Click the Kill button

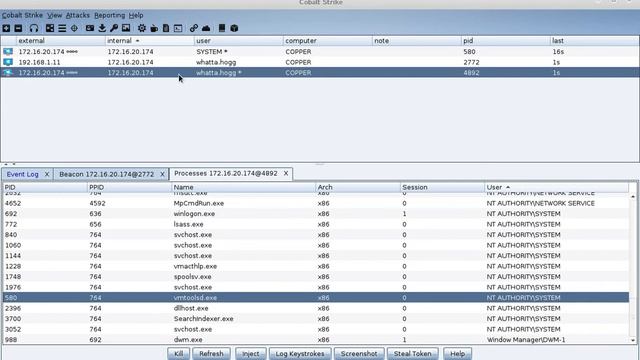tap(178, 353)
